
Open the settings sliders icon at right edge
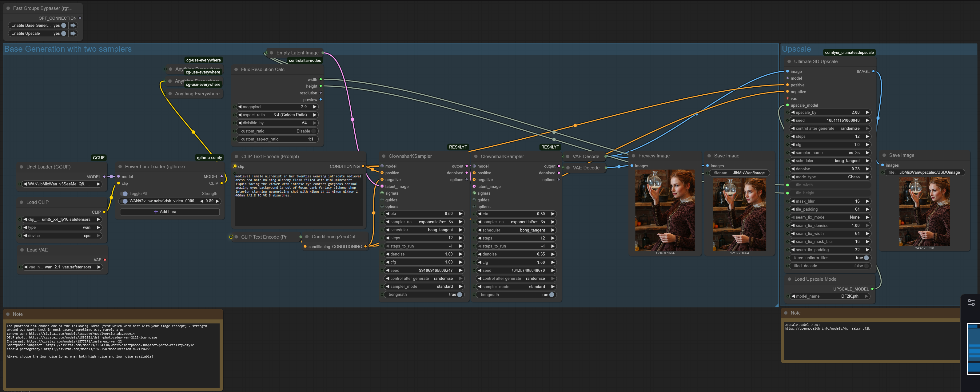(971, 302)
